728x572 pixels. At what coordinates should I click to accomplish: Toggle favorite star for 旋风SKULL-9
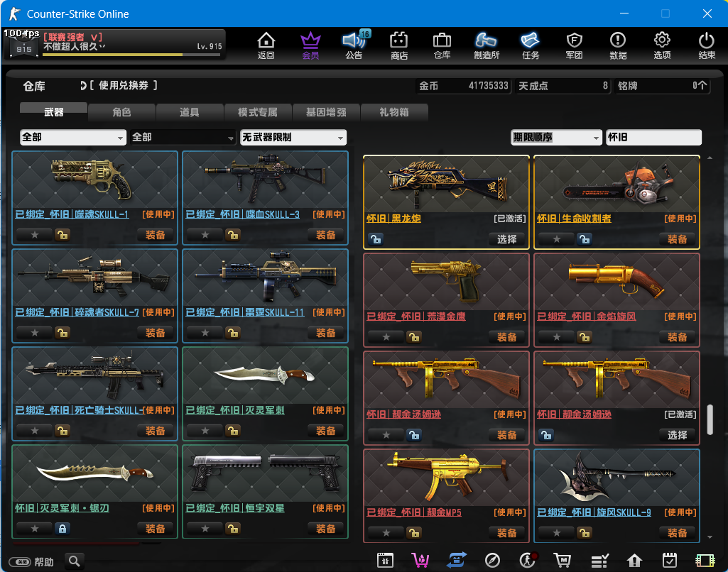(x=557, y=534)
